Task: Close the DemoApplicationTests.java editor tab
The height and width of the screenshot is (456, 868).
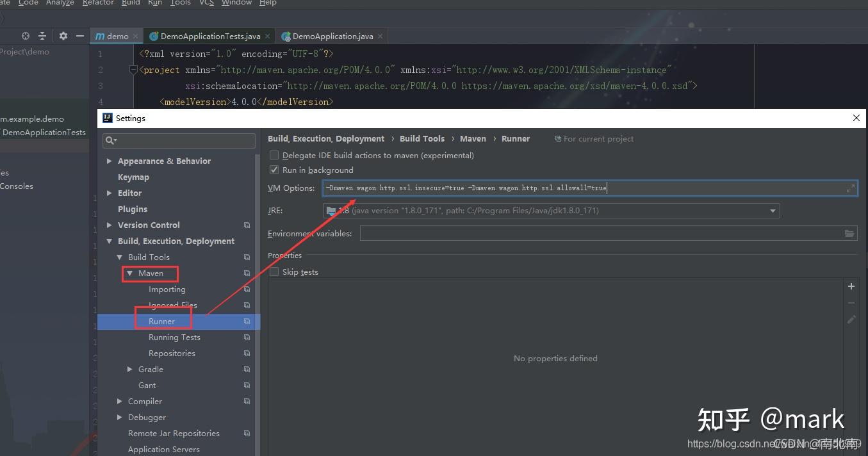Action: point(267,37)
